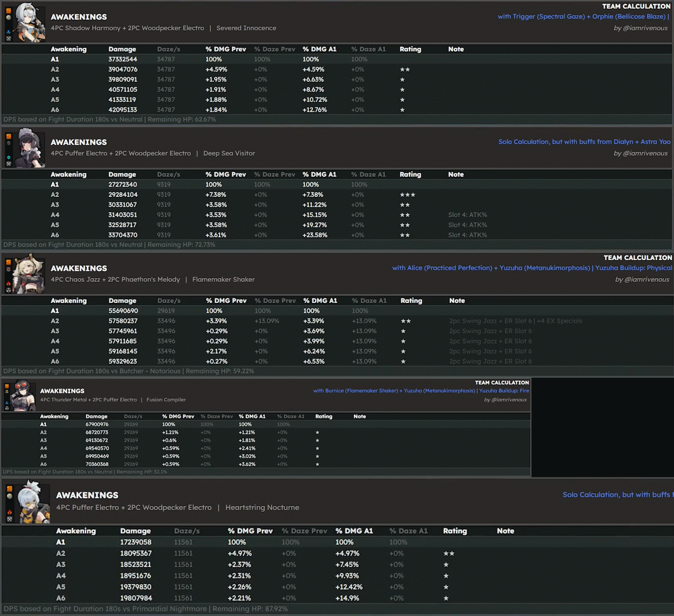Select the A1 damage value '37332544'
Viewport: 674px width, 616px height.
123,59
